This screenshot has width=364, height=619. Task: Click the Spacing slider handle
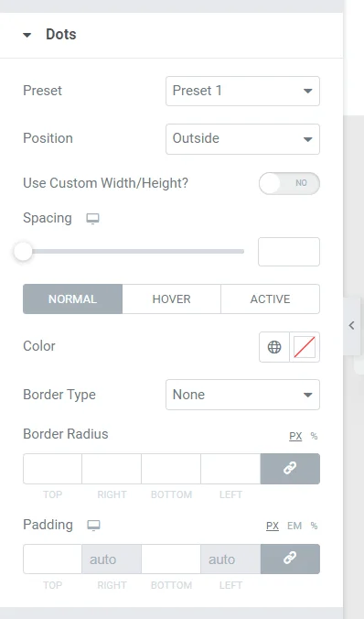(x=23, y=252)
